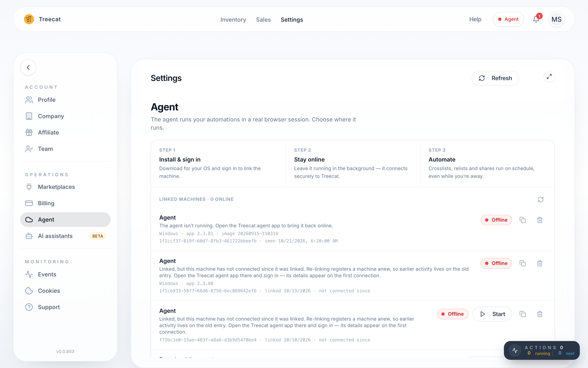The height and width of the screenshot is (368, 588).
Task: Open Company settings
Action: [65, 116]
